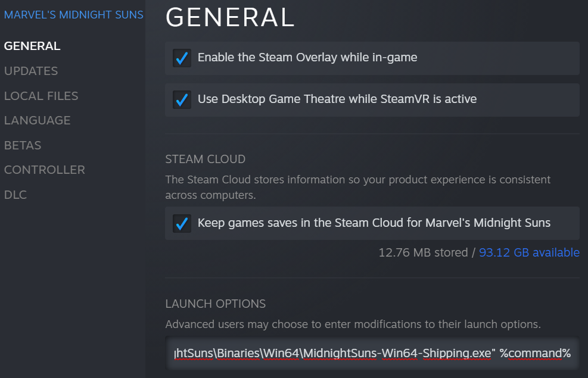
Task: Click the 12.76 MB stored text
Action: pos(423,252)
